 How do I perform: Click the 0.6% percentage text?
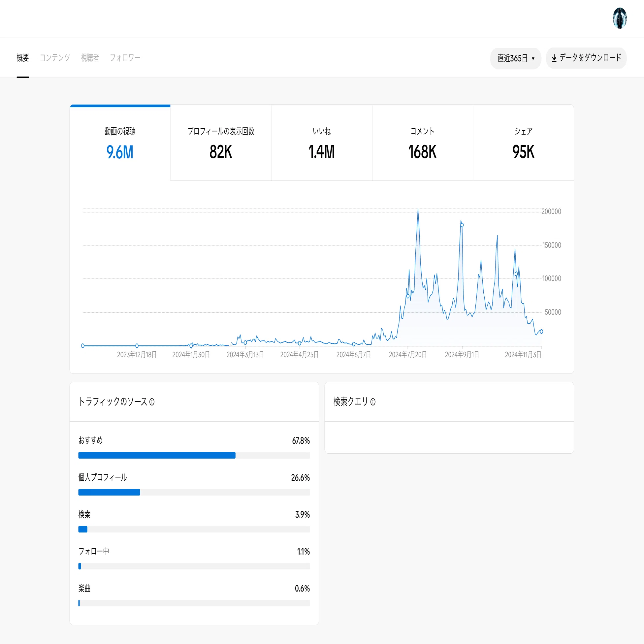click(x=302, y=589)
